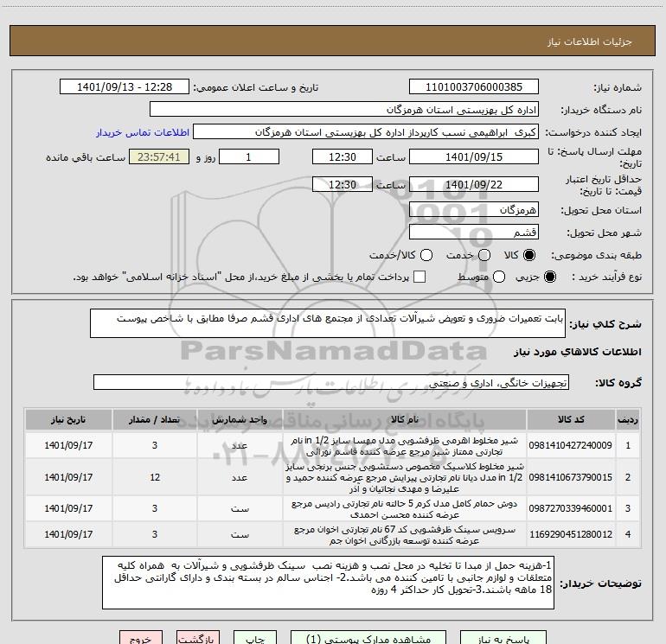Click the need number field 1101003706000385
The height and width of the screenshot is (644, 666).
[x=474, y=87]
